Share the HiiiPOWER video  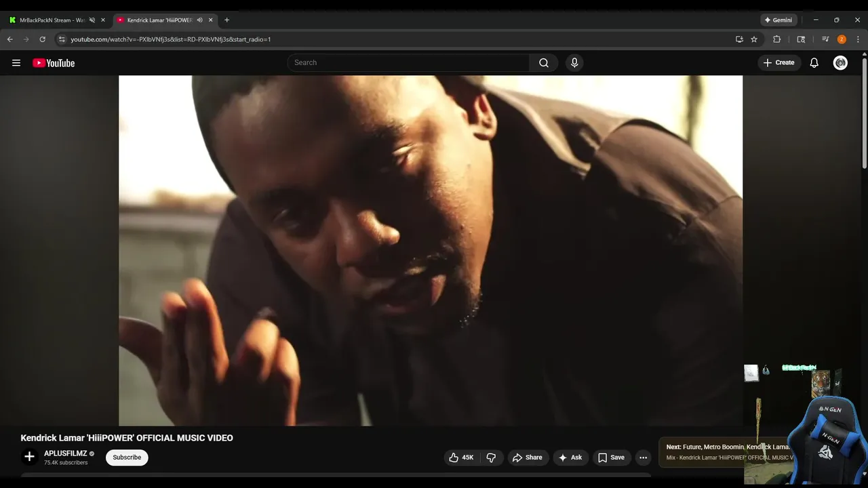click(x=528, y=457)
